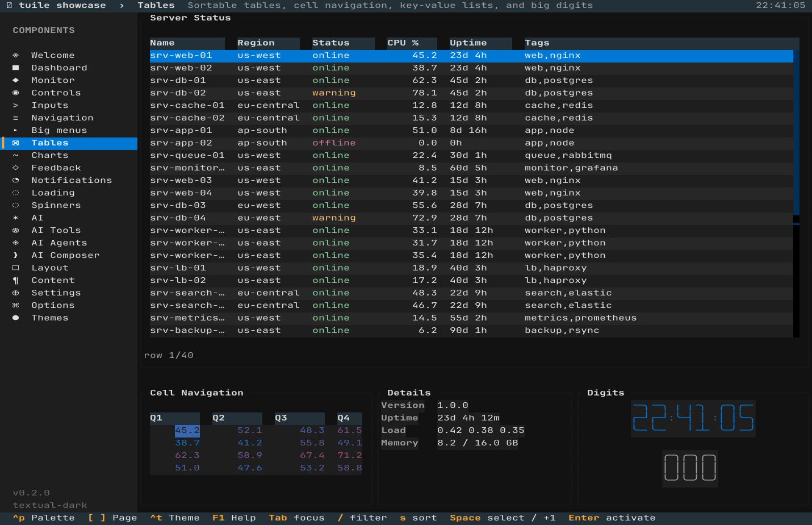Sort table by the Status column header
812x525 pixels.
(x=344, y=43)
